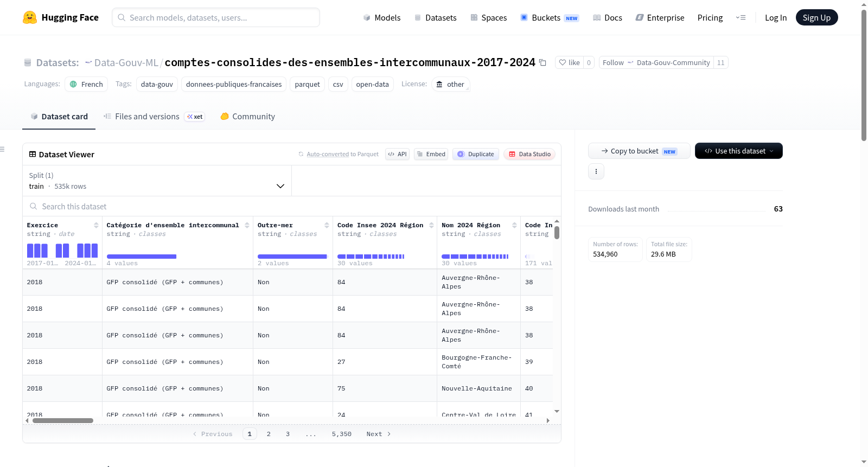Screen dimensions: 868x467
Task: Click Copy to bucket button
Action: 639,151
